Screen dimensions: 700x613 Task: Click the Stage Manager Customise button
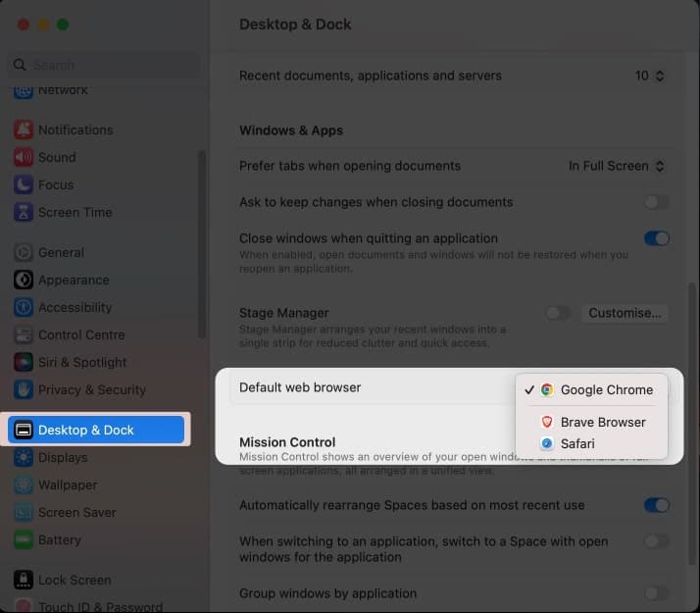pos(625,313)
